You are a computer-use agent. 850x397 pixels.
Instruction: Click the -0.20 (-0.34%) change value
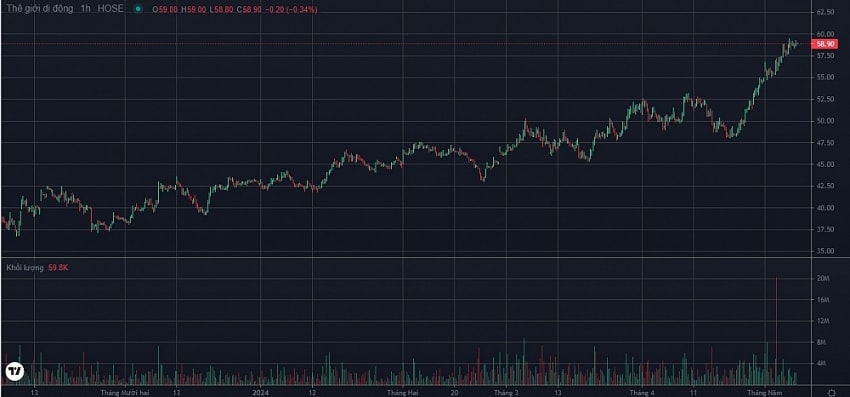(x=292, y=10)
